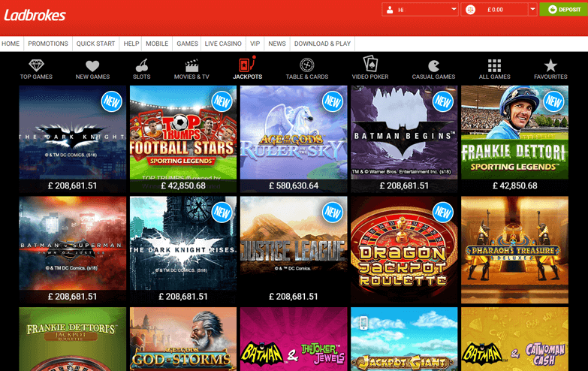This screenshot has height=371, width=588.
Task: Launch Frankie Dettori's Jackpot Roulette tile
Action: point(73,339)
